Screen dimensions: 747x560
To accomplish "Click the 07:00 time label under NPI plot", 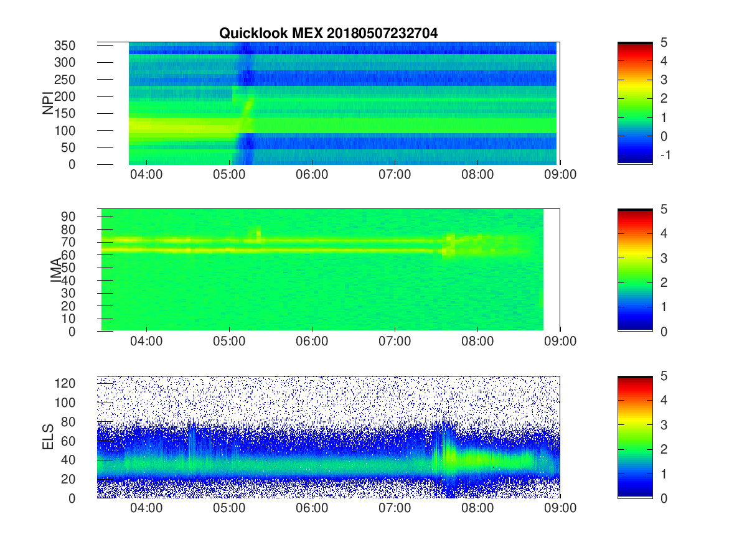I will coord(395,175).
